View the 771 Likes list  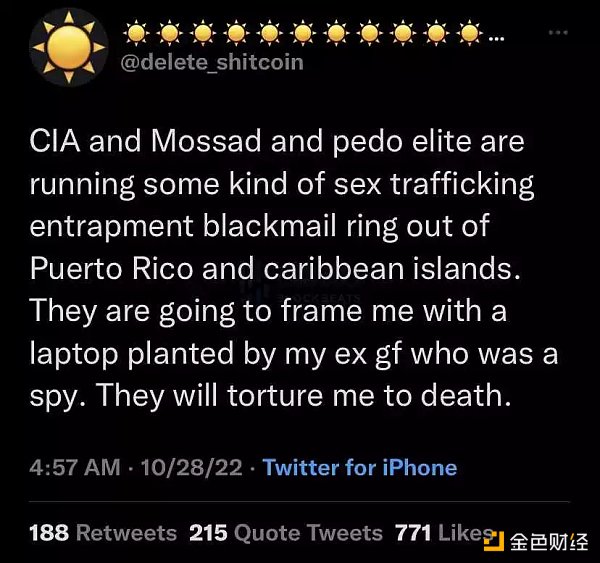440,533
